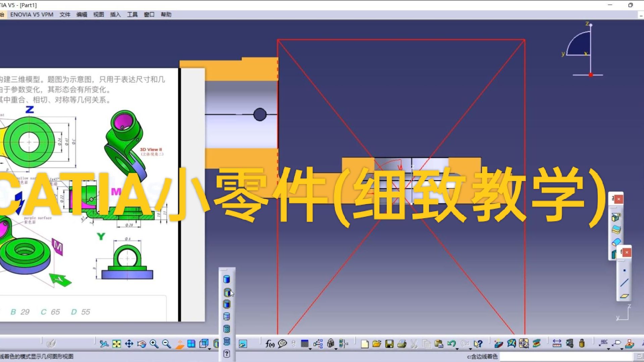Image resolution: width=644 pixels, height=362 pixels.
Task: Open the 帮助 (Help) menu
Action: [x=166, y=14]
